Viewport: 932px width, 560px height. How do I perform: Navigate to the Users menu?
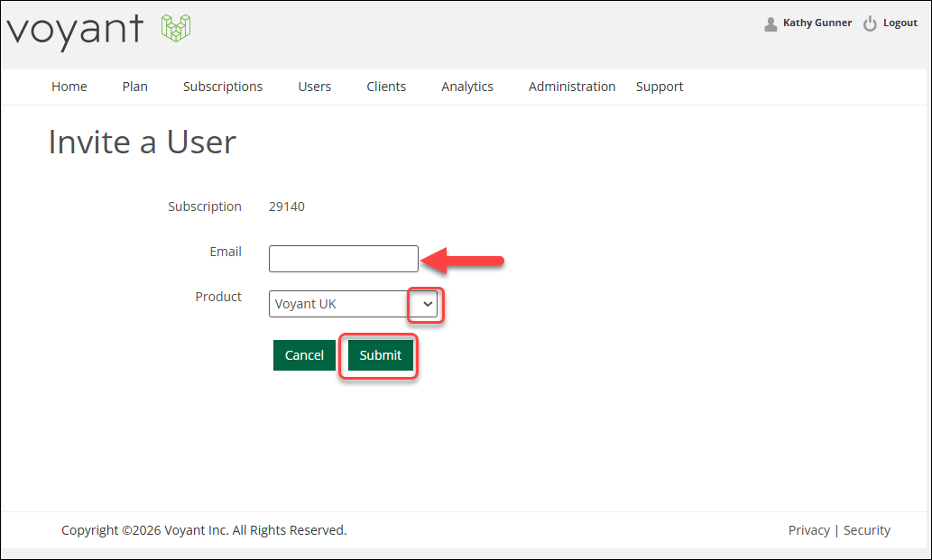click(315, 87)
